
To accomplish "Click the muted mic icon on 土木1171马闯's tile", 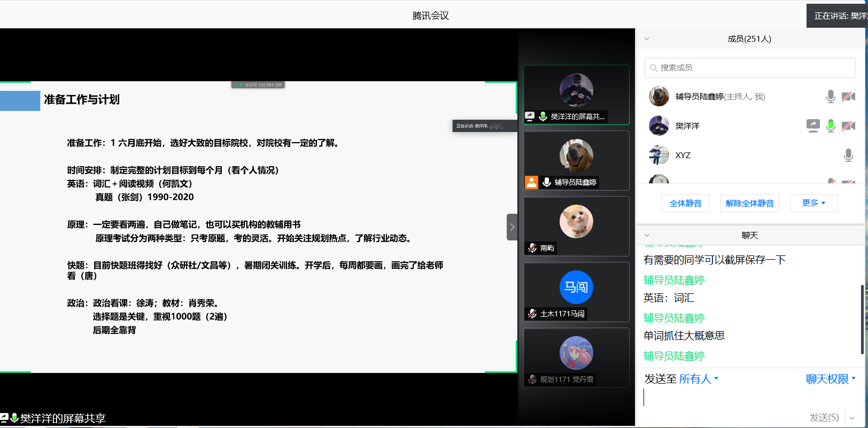I will [x=532, y=314].
